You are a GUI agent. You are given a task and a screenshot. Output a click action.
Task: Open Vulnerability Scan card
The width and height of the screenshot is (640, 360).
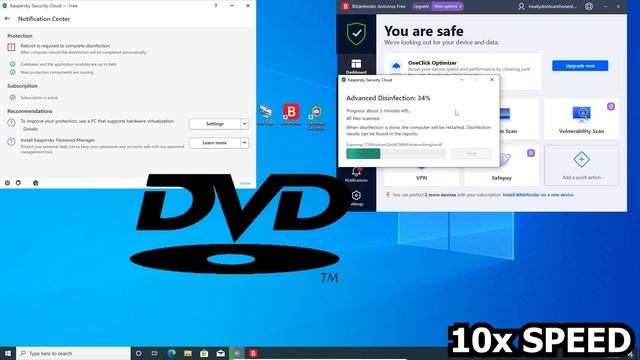(581, 119)
